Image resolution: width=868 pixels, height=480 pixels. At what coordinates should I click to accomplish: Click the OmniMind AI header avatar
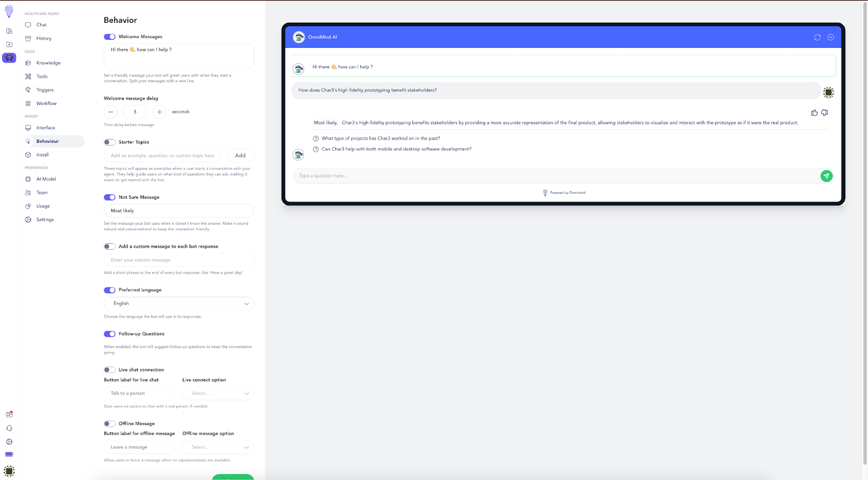299,37
